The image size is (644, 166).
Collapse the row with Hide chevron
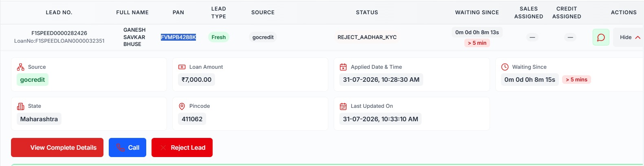630,37
